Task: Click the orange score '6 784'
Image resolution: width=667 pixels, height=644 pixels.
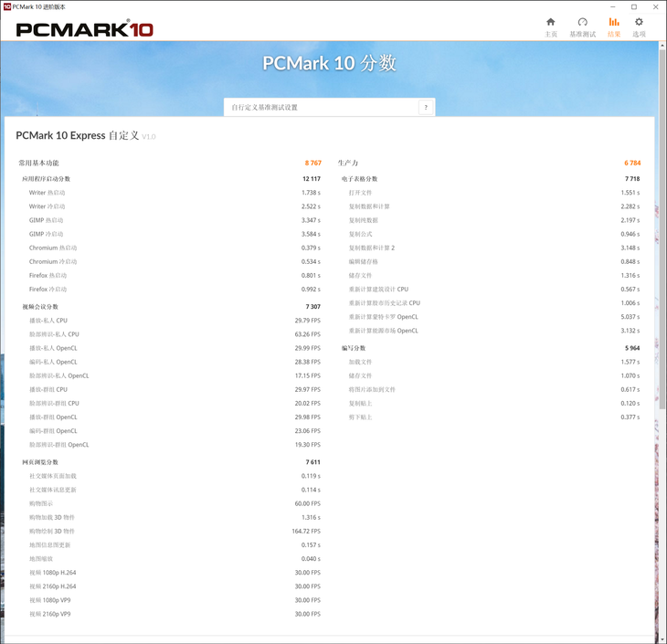Action: coord(632,163)
